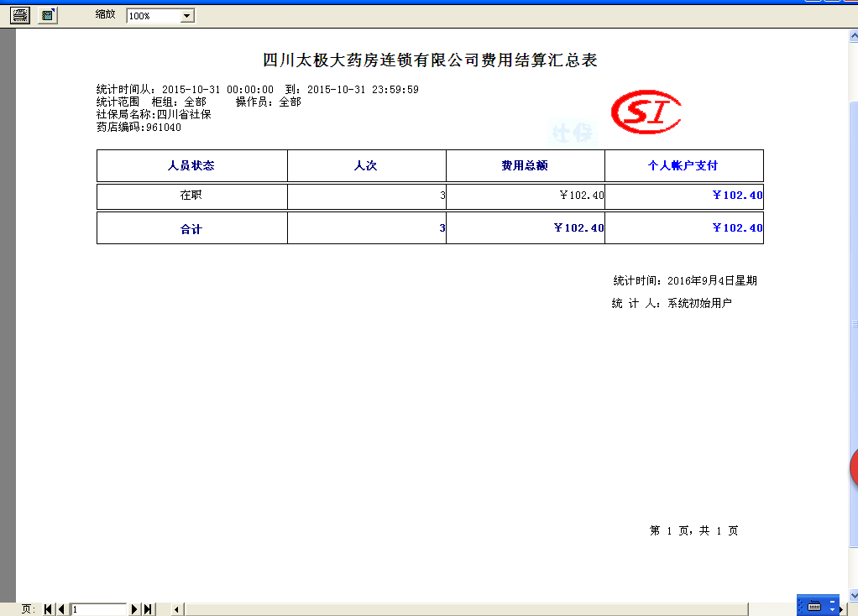858x616 pixels.
Task: Click the 药店编码:961040 line
Action: tap(139, 128)
